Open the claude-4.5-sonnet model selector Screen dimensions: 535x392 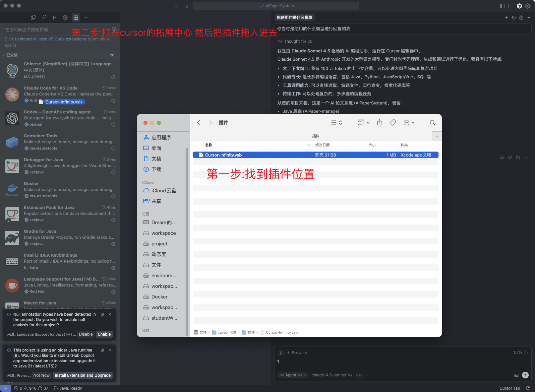pyautogui.click(x=329, y=375)
